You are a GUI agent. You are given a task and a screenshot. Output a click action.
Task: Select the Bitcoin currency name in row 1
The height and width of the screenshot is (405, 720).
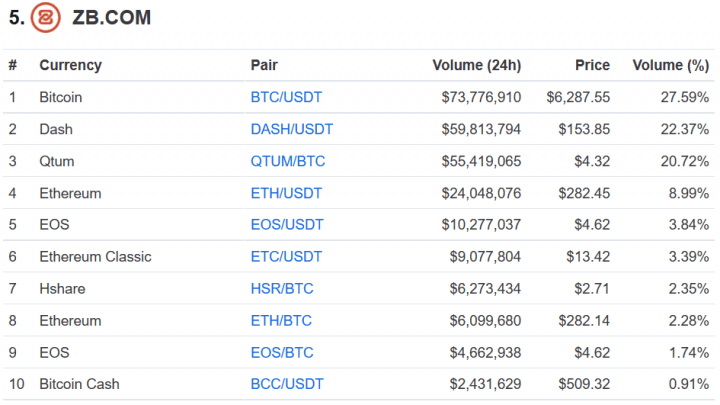[x=61, y=97]
